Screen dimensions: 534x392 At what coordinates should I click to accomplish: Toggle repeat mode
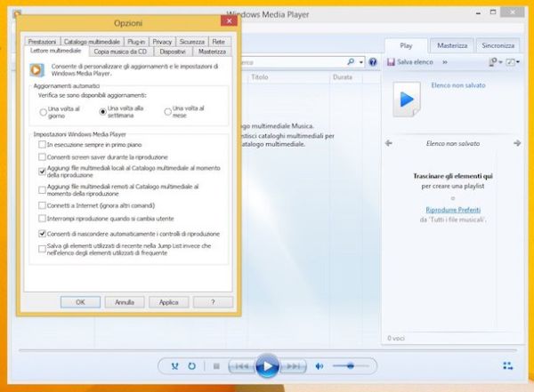click(x=191, y=365)
